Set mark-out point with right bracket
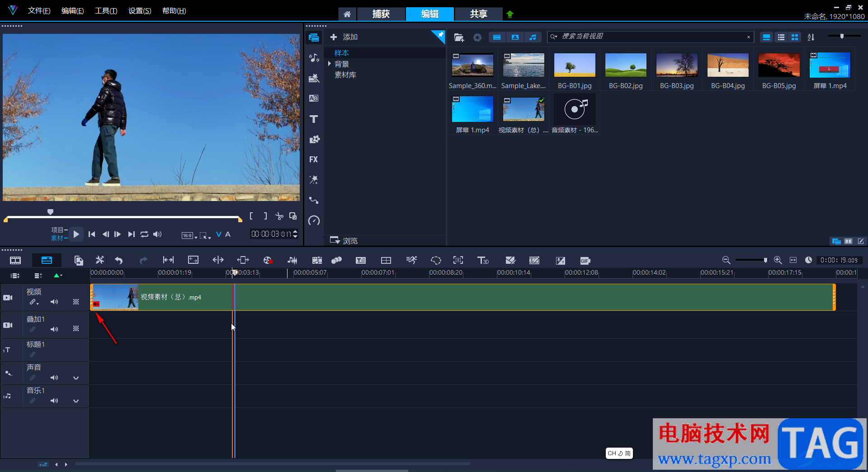The image size is (868, 472). [x=265, y=216]
